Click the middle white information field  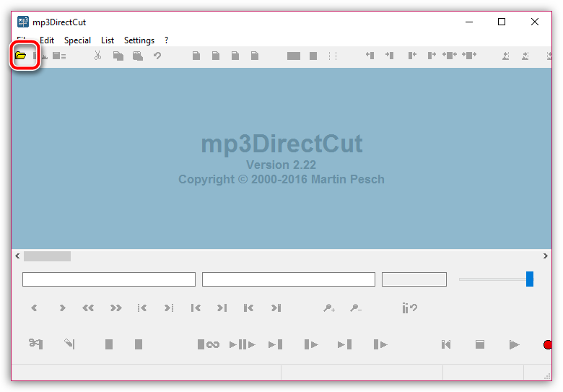click(x=289, y=279)
